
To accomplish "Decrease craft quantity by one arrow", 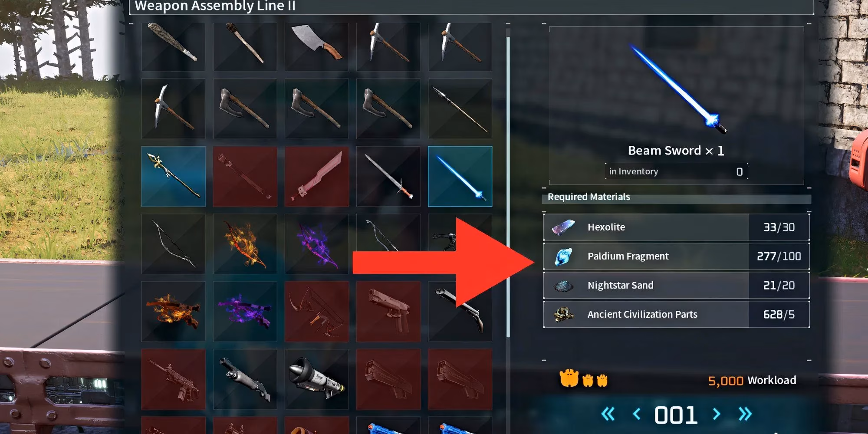I will click(637, 414).
